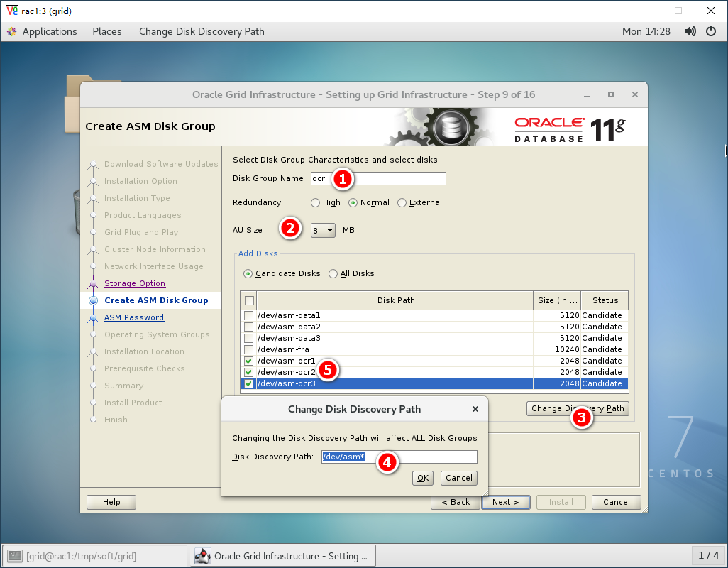The width and height of the screenshot is (728, 568).
Task: Check the /dev/asm-data2 disk
Action: click(x=249, y=327)
